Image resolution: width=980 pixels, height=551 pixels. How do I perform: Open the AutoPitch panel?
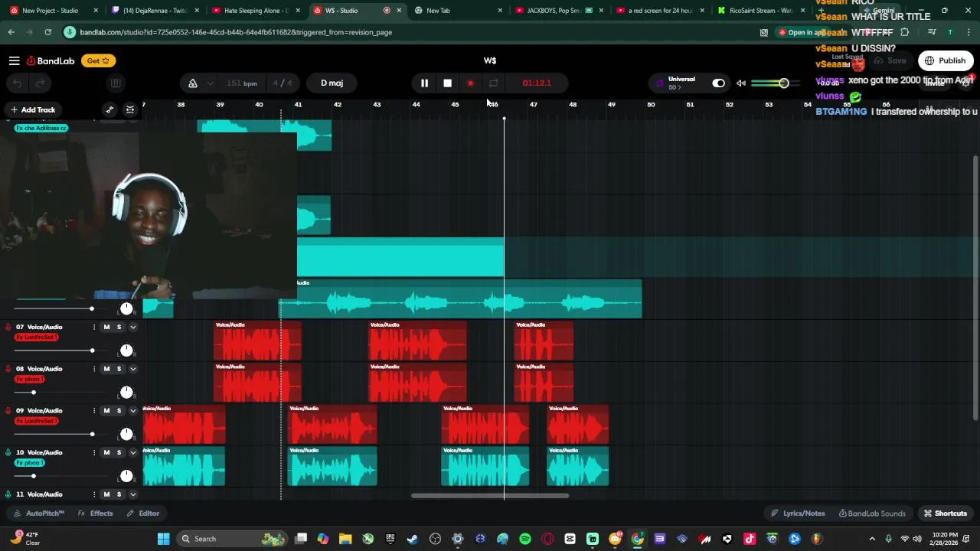point(39,514)
